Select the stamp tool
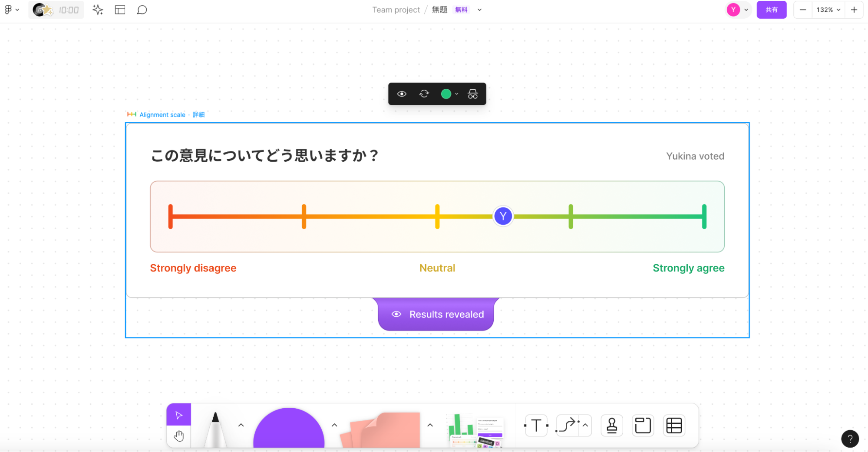Viewport: 868px width, 452px height. 612,426
